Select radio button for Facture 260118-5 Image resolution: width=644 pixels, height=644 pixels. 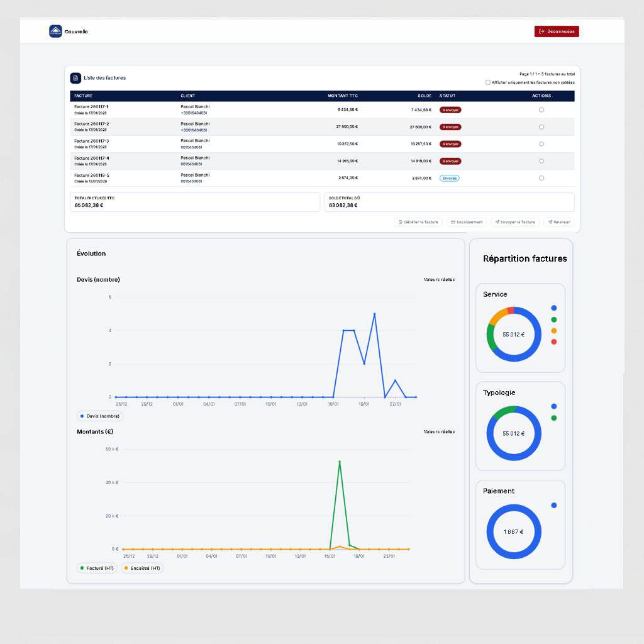[541, 178]
